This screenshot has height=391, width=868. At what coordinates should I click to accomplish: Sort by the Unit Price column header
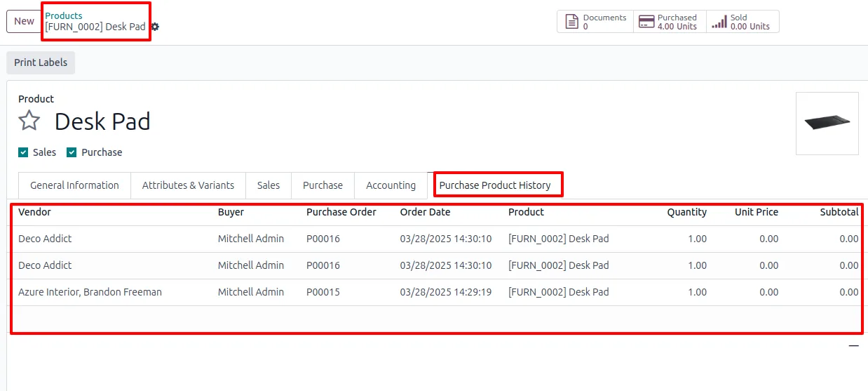[757, 212]
